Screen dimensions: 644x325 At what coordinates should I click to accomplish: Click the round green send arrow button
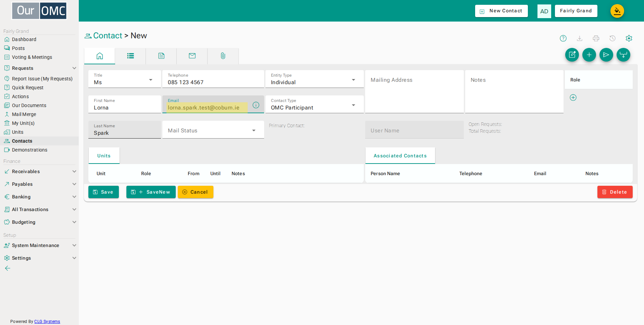pos(606,55)
